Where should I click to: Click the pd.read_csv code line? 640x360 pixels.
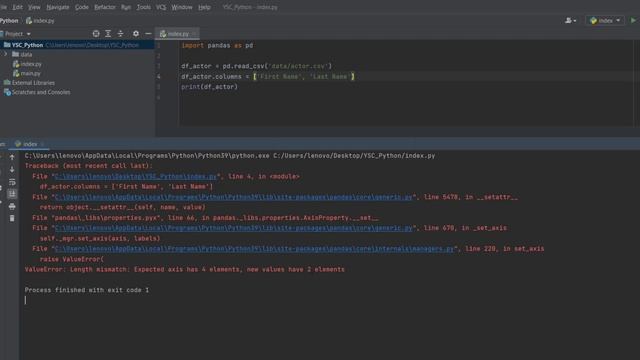(x=257, y=66)
